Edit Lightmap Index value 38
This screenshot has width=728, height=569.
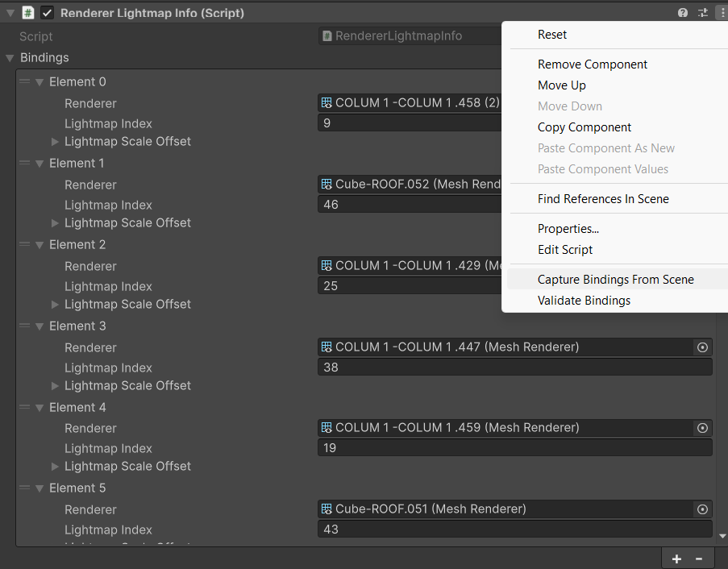coord(515,368)
